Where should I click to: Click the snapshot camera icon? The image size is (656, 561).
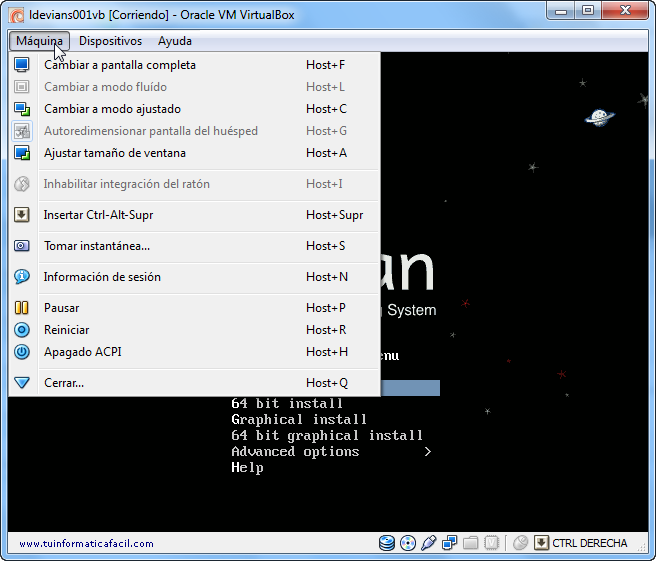[x=22, y=246]
